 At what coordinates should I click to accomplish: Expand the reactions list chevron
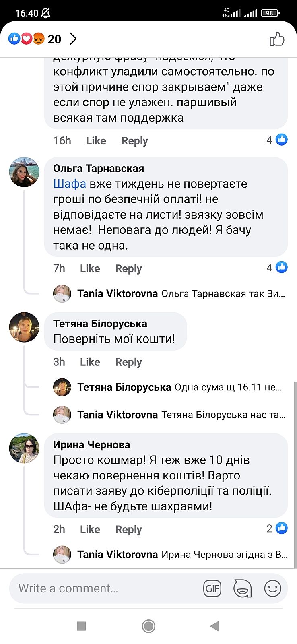(x=73, y=39)
